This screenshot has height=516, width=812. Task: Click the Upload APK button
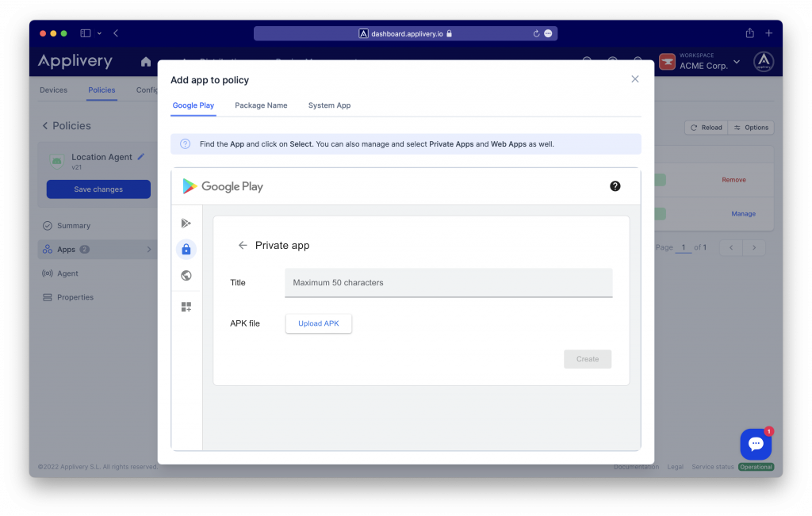tap(319, 323)
